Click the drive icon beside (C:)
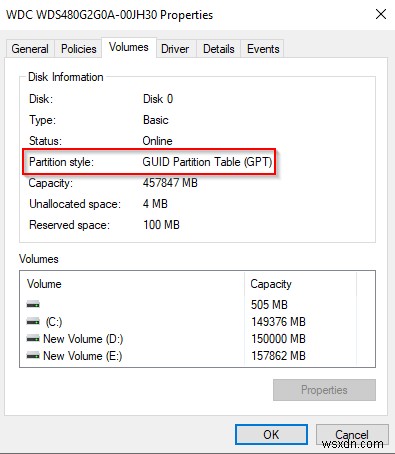 (33, 322)
